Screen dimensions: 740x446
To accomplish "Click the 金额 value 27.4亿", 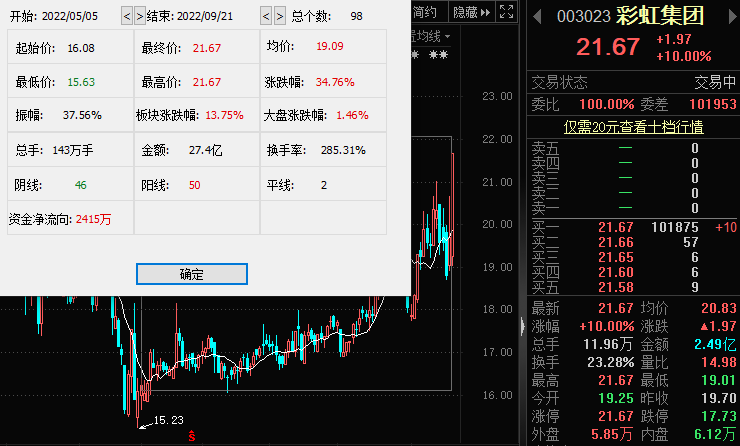I will [x=205, y=150].
